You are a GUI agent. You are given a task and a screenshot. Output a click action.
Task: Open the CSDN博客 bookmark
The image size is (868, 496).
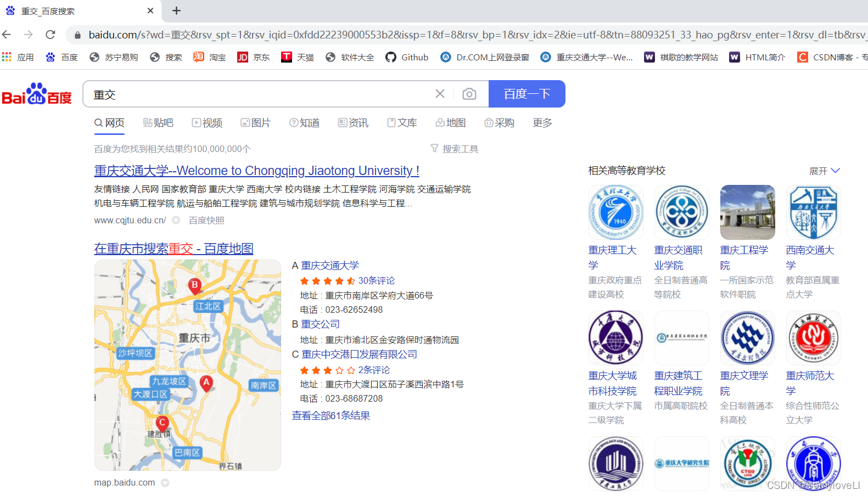click(x=831, y=57)
